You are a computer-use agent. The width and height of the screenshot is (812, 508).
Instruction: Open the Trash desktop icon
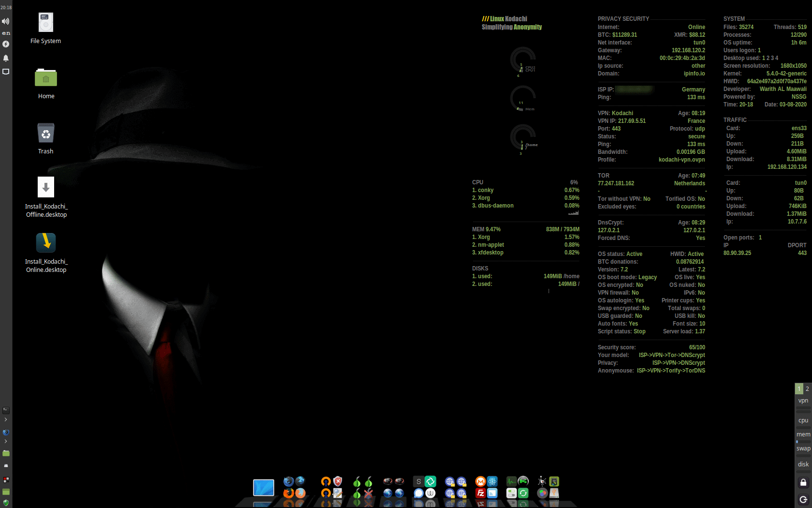coord(46,133)
